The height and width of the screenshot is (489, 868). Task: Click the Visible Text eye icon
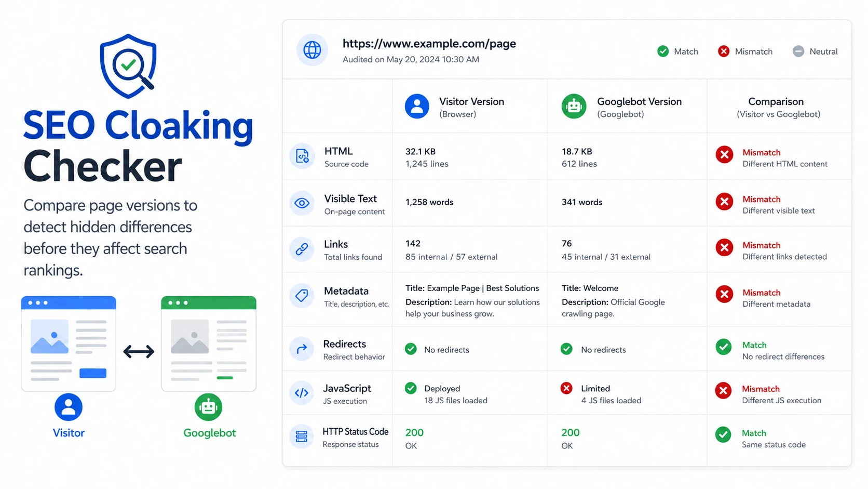[x=302, y=203]
